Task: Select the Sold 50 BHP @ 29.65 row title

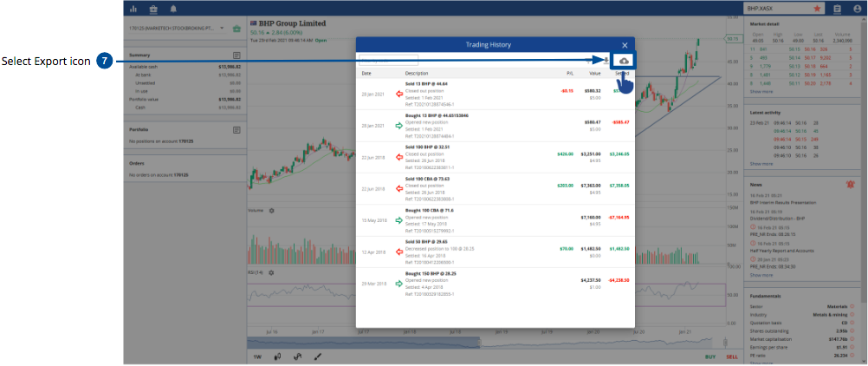Action: [x=426, y=242]
